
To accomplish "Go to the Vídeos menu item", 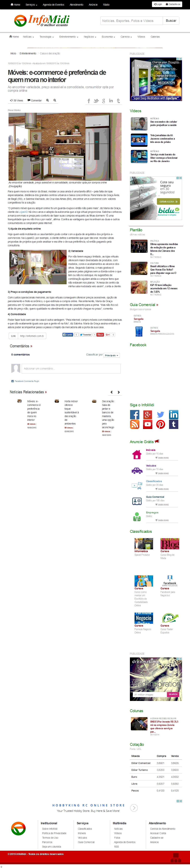I will [141, 37].
